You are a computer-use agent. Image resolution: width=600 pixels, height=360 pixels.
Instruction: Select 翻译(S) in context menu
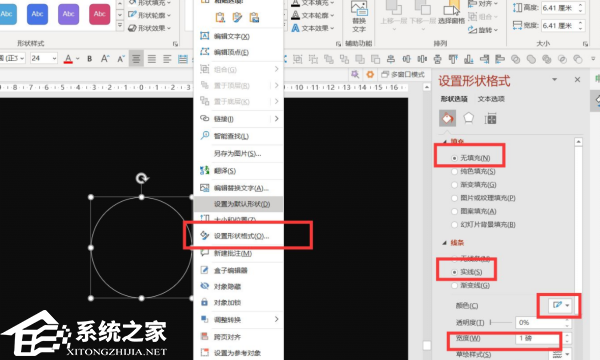(239, 171)
